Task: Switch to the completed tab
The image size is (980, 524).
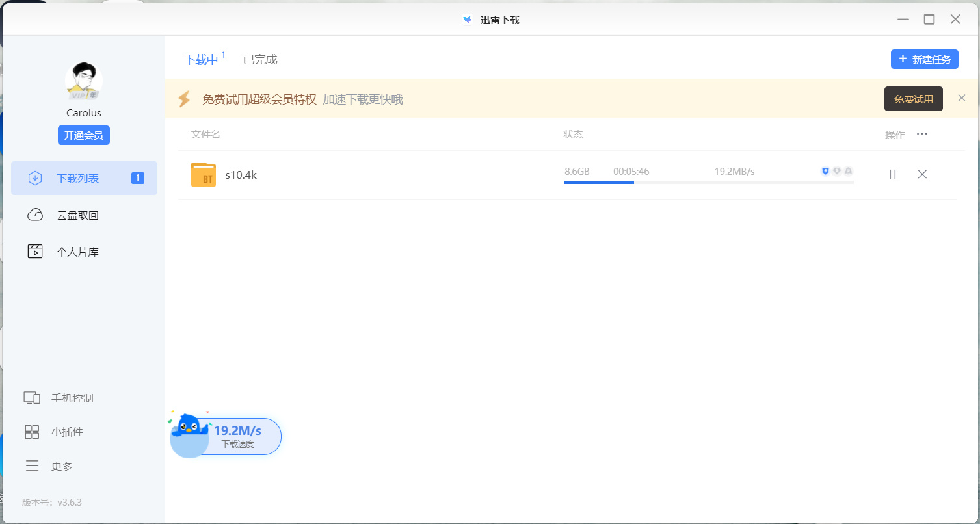Action: click(x=260, y=60)
